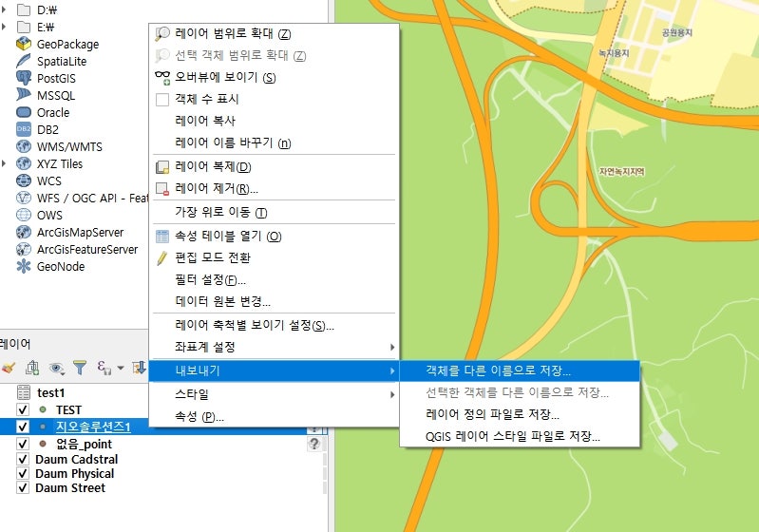Click the WCS globe icon
The height and width of the screenshot is (532, 759).
(x=23, y=180)
